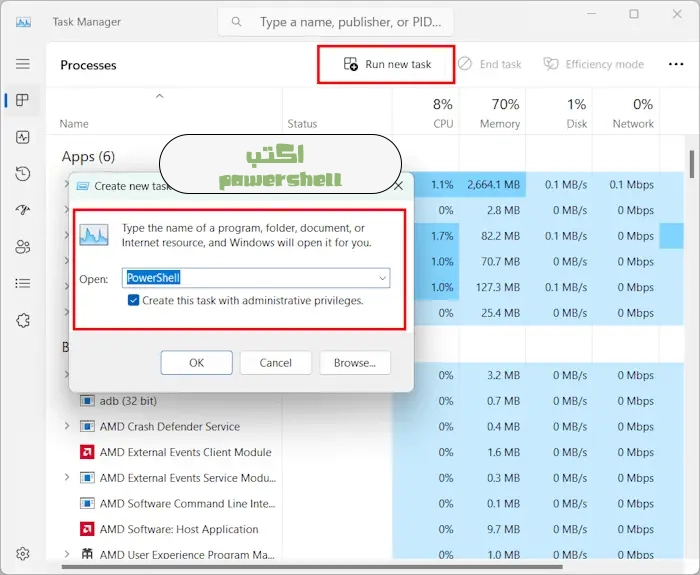Image resolution: width=700 pixels, height=575 pixels.
Task: Click the three-dot more options menu
Action: [x=677, y=64]
